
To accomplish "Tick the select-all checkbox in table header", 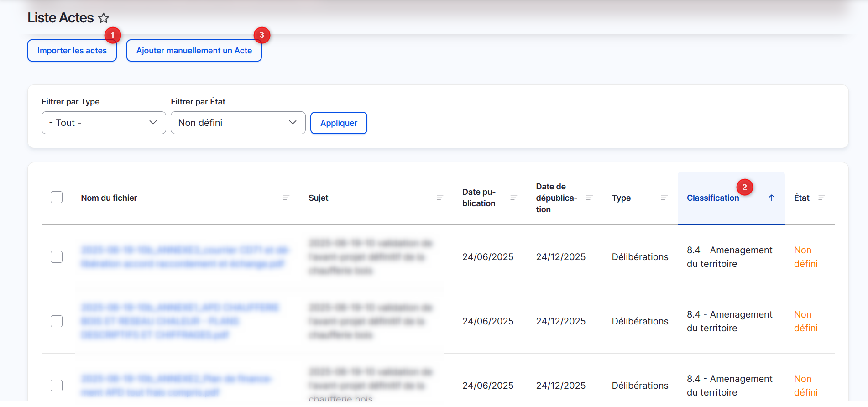I will coord(57,197).
